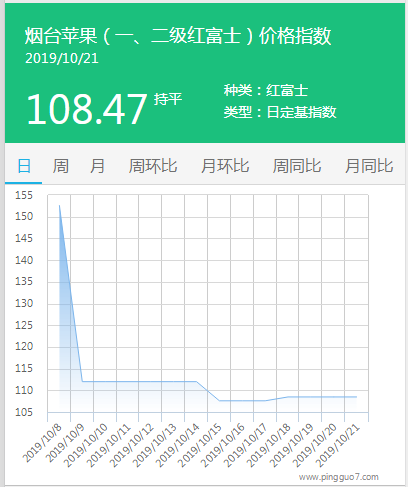Click the x-axis label 2019/10/15

[200, 445]
